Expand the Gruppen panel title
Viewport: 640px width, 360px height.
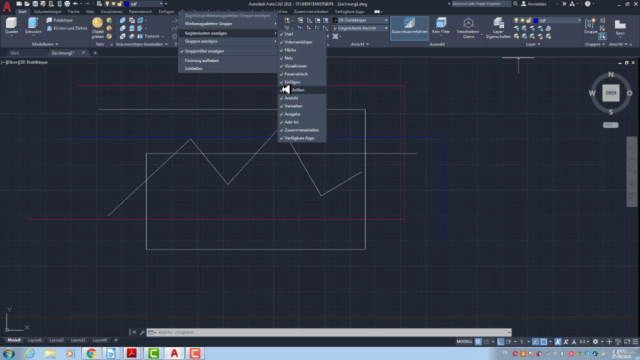pos(594,44)
